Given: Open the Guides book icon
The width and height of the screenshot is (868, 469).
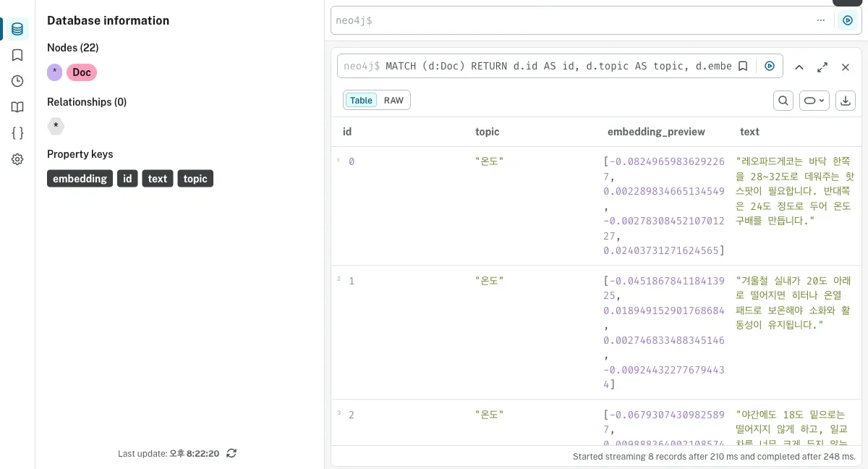Looking at the screenshot, I should tap(17, 107).
